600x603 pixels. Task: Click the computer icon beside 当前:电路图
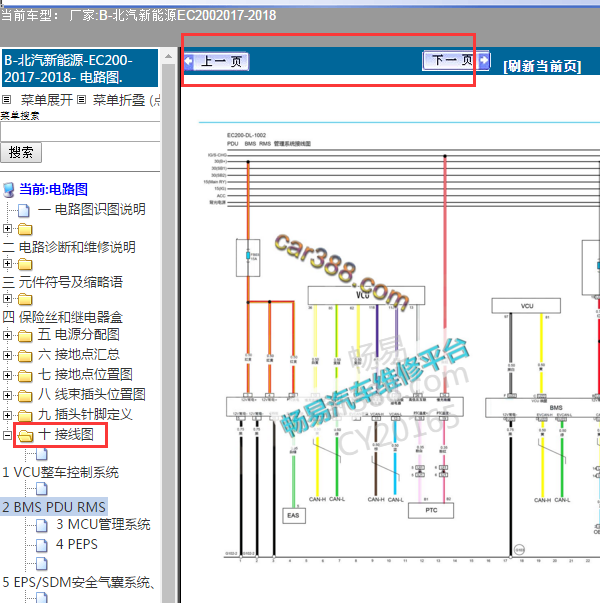click(x=8, y=190)
